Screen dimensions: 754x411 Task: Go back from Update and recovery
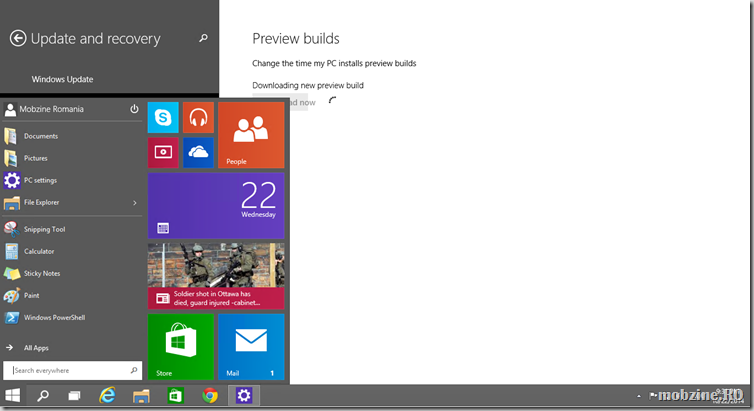[x=18, y=38]
